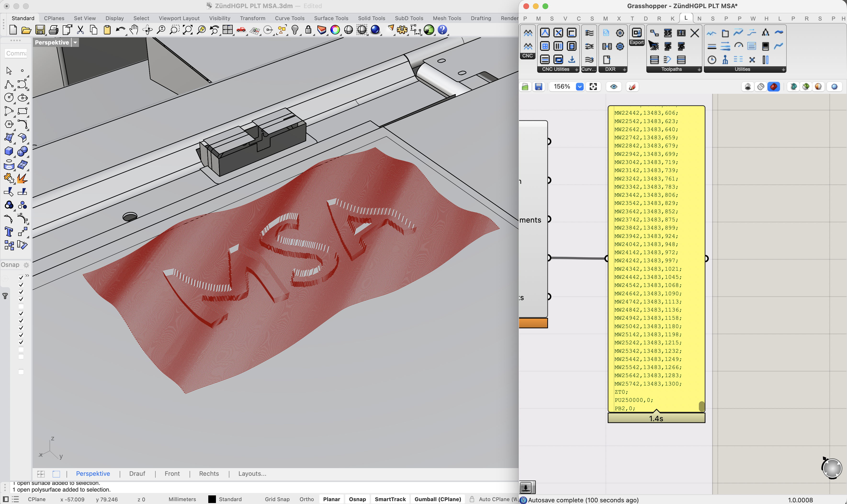Save the Rhino model via floppy icon
The height and width of the screenshot is (504, 847).
pyautogui.click(x=40, y=30)
